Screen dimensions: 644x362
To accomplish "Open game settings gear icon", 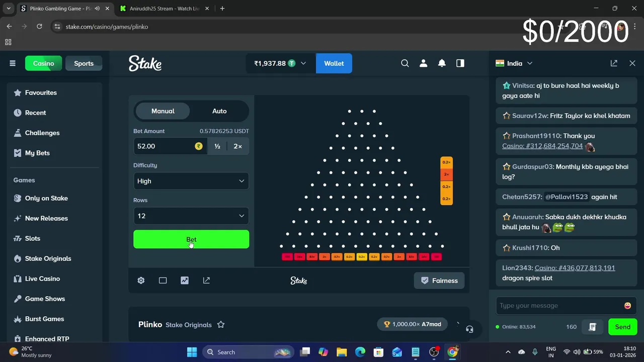I will pos(141,281).
